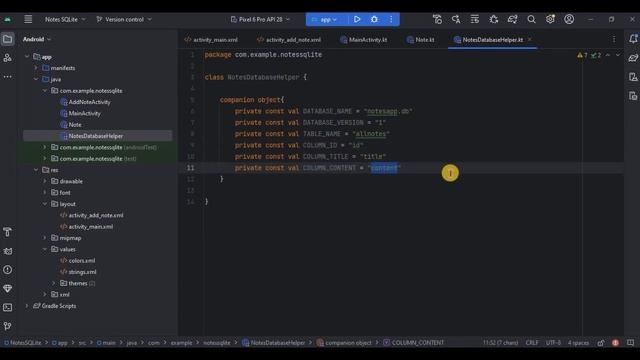This screenshot has height=360, width=640.
Task: Open the Terminal tool window icon
Action: click(7, 307)
